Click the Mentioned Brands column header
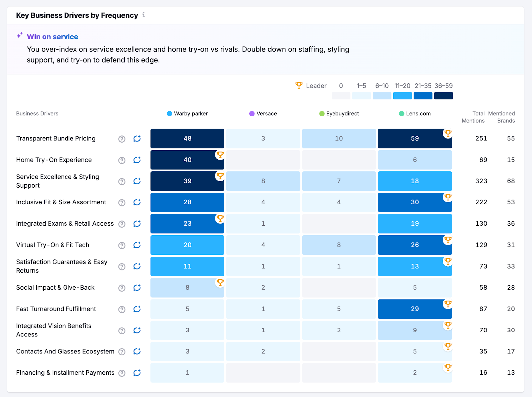Image resolution: width=532 pixels, height=397 pixels. pos(501,117)
